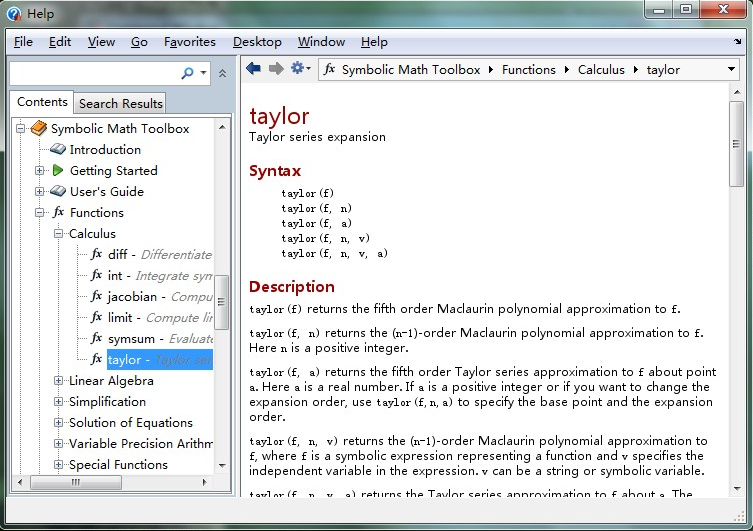This screenshot has height=531, width=753.
Task: Open the Window menu
Action: pos(321,42)
